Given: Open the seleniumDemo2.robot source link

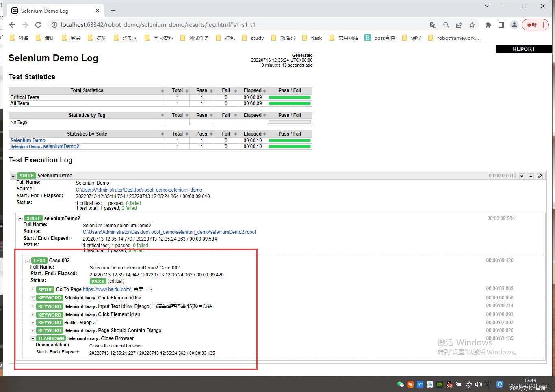Looking at the screenshot, I should click(x=169, y=232).
